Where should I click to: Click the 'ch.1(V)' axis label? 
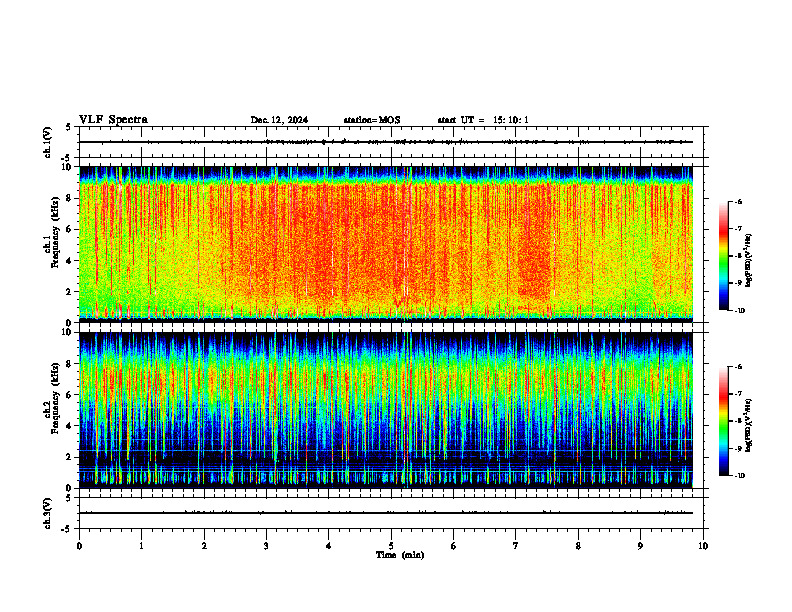point(48,142)
